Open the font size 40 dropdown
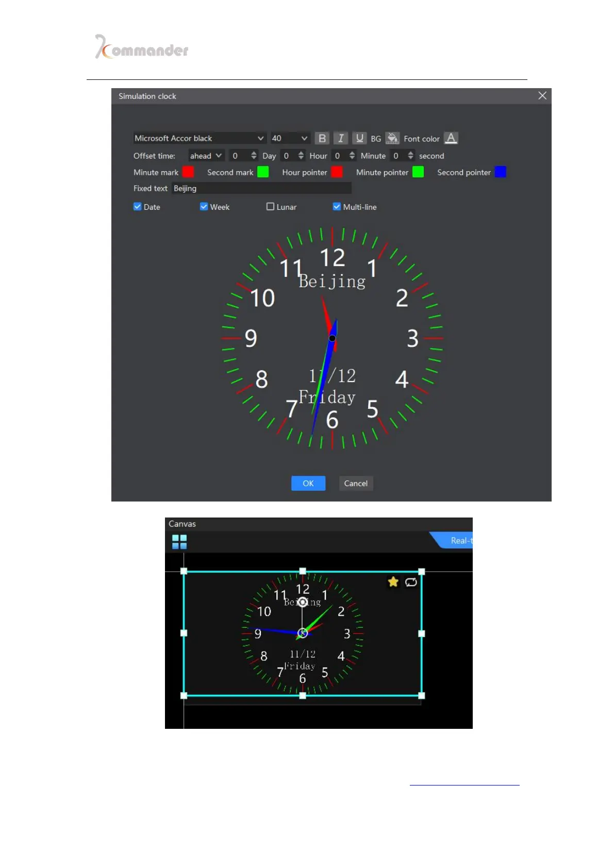This screenshot has width=614, height=868. [290, 138]
